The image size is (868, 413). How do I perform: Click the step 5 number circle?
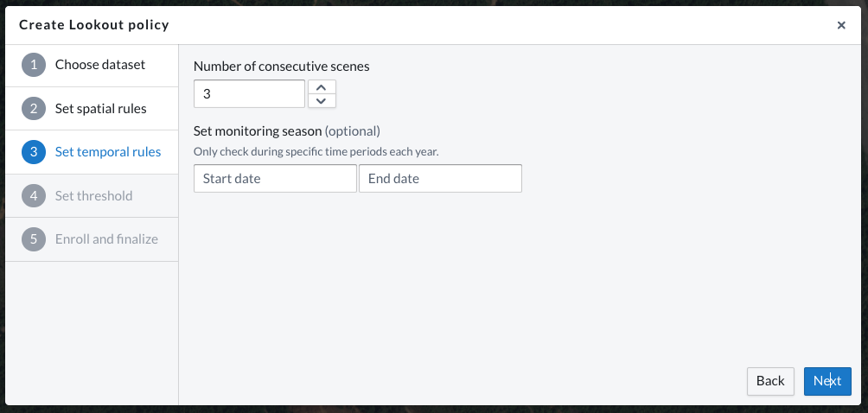[x=34, y=239]
